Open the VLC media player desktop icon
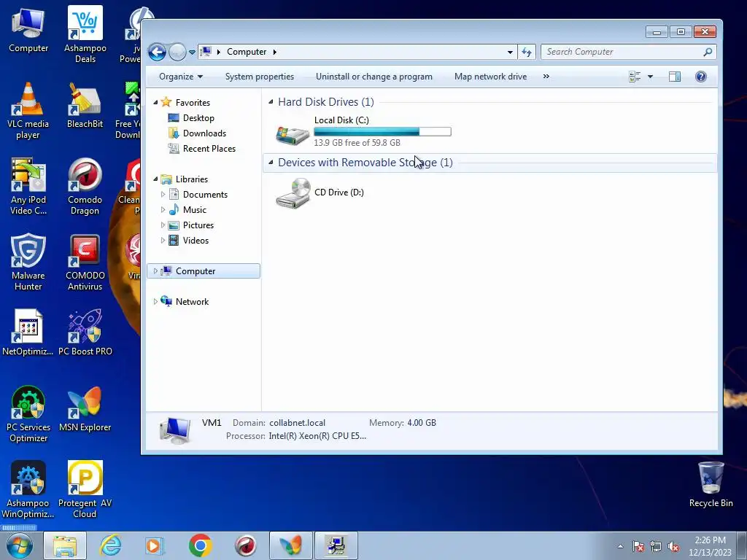This screenshot has width=747, height=560. 28,111
